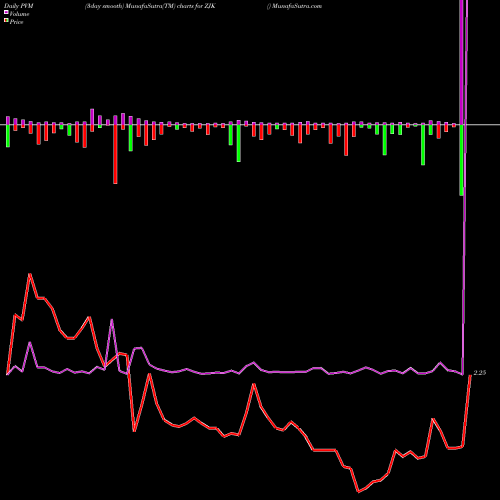
Task: Select the Volume legend label
Action: [19, 14]
